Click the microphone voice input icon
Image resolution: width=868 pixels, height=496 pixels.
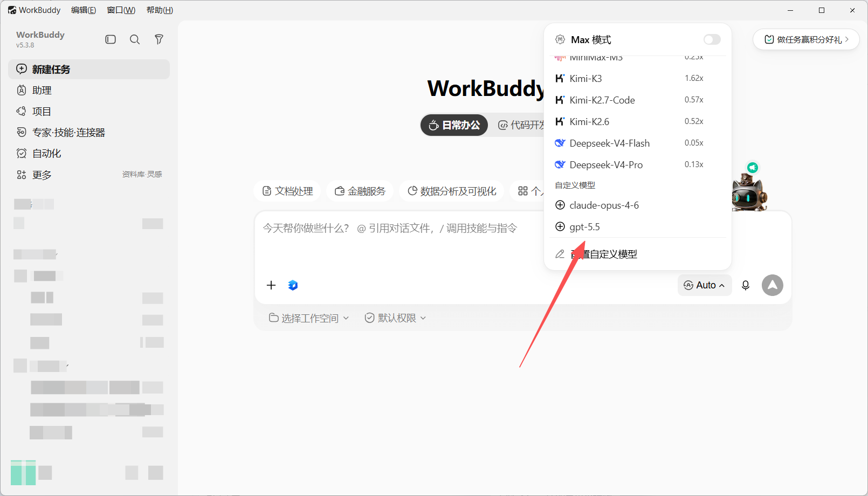point(746,285)
